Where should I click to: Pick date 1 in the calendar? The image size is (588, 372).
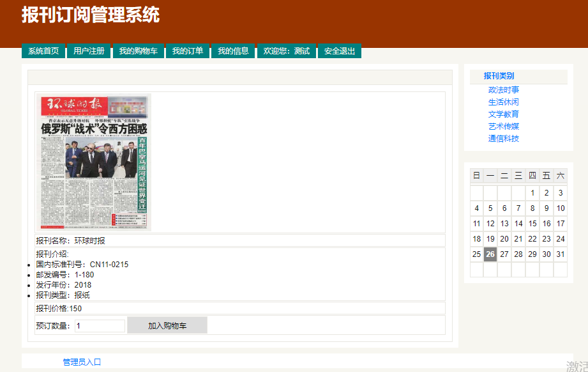point(532,193)
